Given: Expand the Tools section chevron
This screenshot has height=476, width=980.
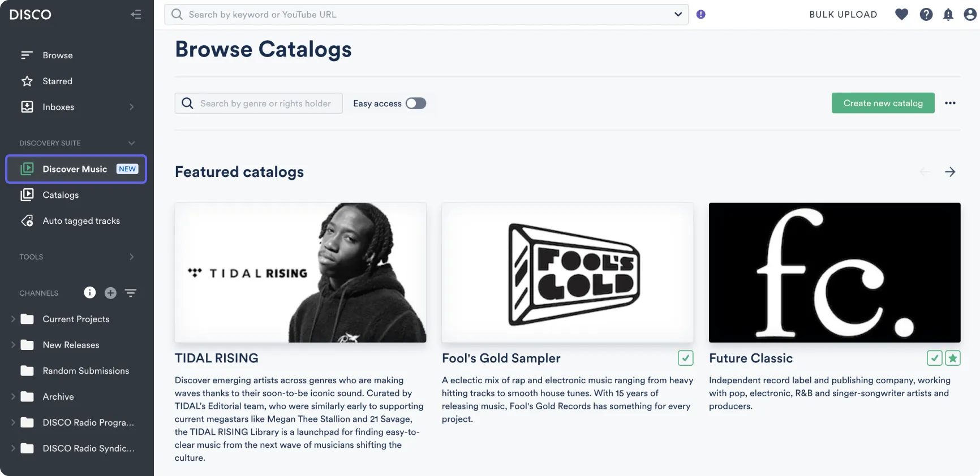Looking at the screenshot, I should coord(132,257).
